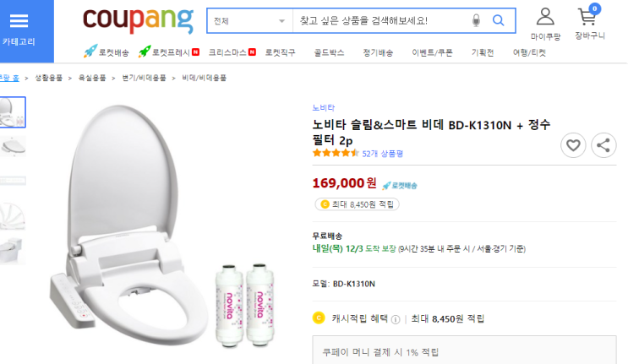Click the 노비타 brand link
The width and height of the screenshot is (628, 364).
coord(324,107)
